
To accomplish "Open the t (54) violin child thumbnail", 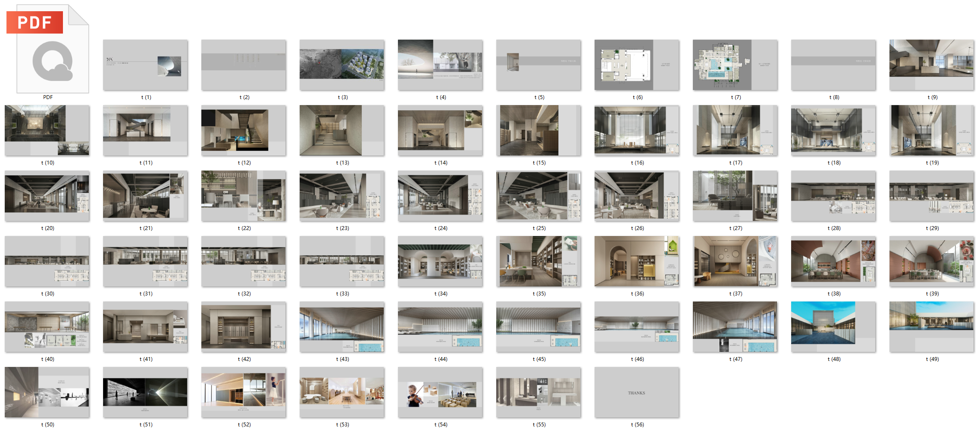I will coord(440,392).
